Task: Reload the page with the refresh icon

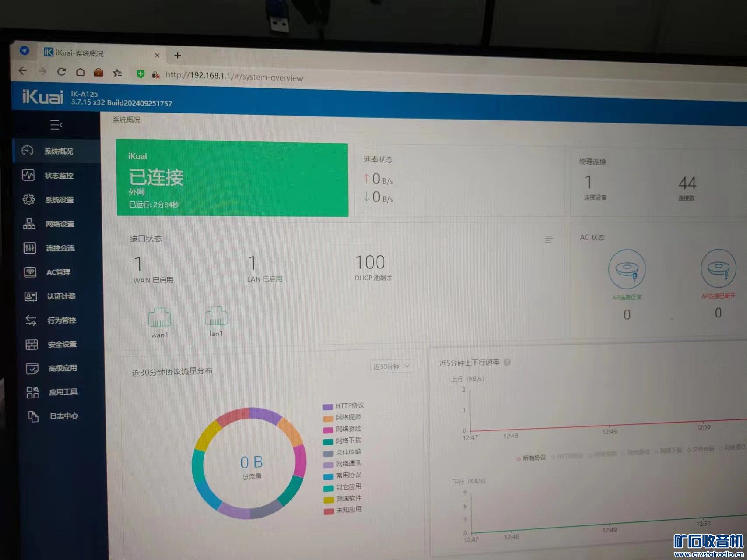Action: tap(61, 72)
